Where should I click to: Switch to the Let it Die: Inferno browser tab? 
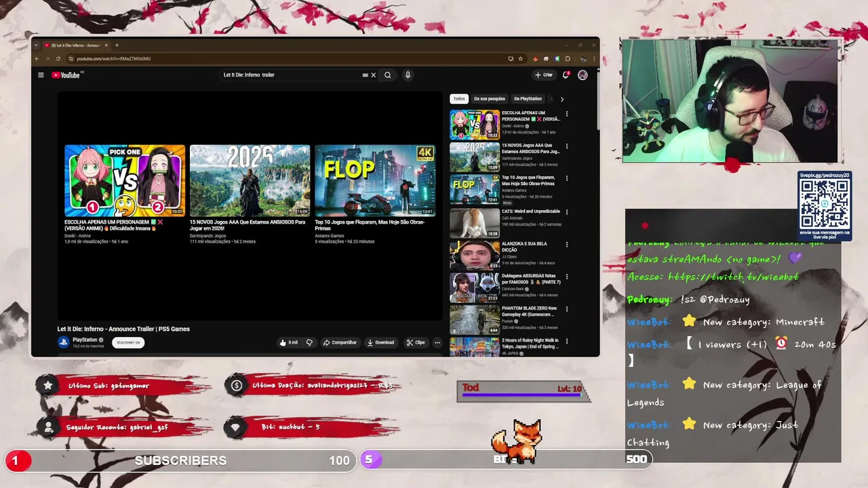[x=76, y=45]
